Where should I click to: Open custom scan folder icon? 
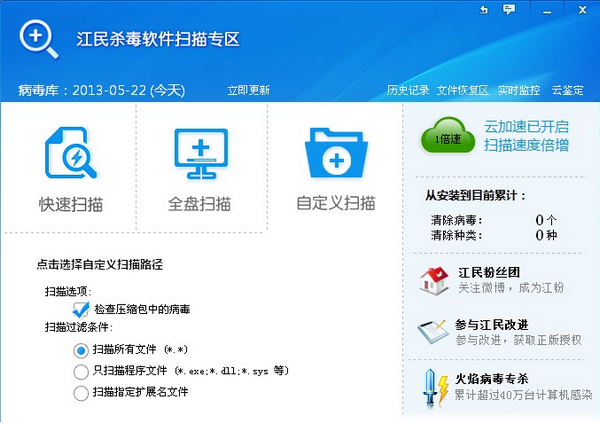(x=336, y=153)
